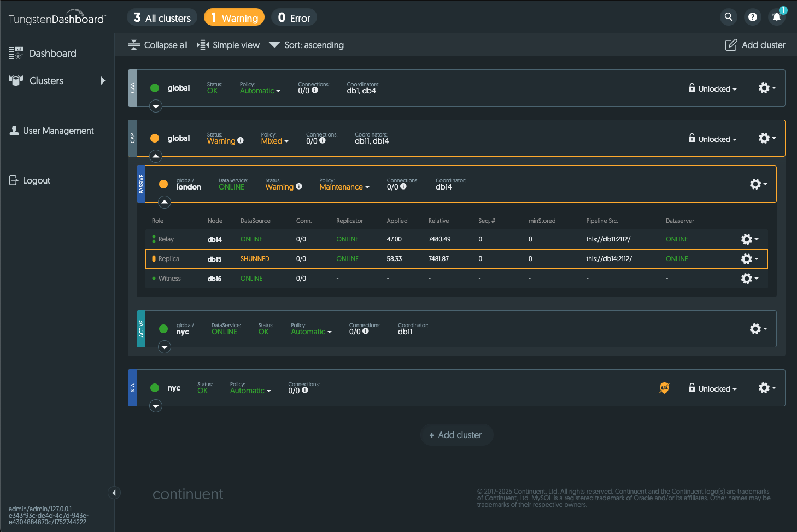Open the gear menu for CAP global cluster
This screenshot has width=797, height=532.
767,138
